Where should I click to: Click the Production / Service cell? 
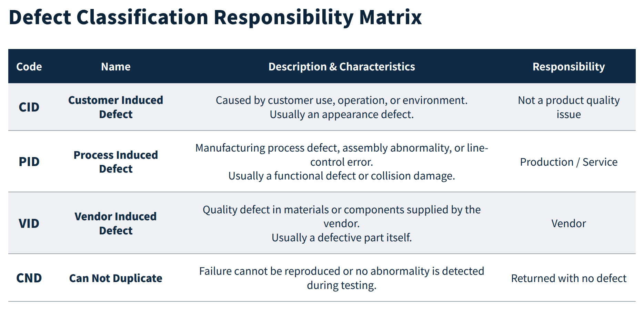[x=568, y=162]
